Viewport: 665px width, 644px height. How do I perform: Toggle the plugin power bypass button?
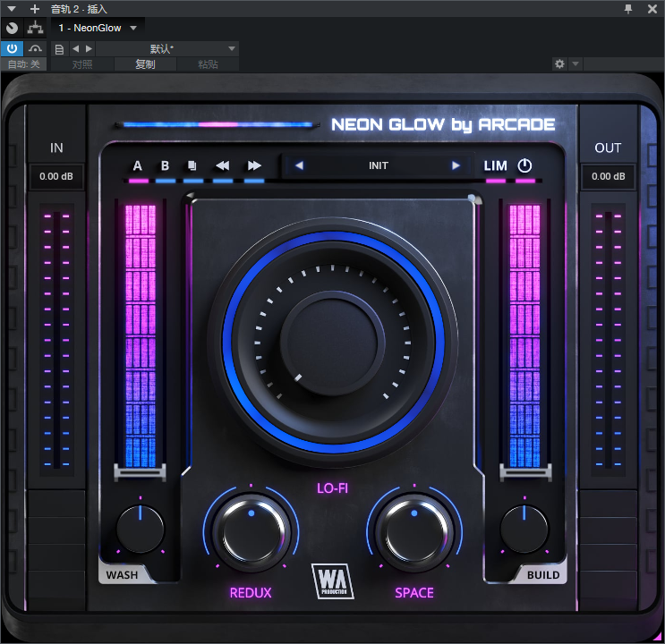click(12, 49)
